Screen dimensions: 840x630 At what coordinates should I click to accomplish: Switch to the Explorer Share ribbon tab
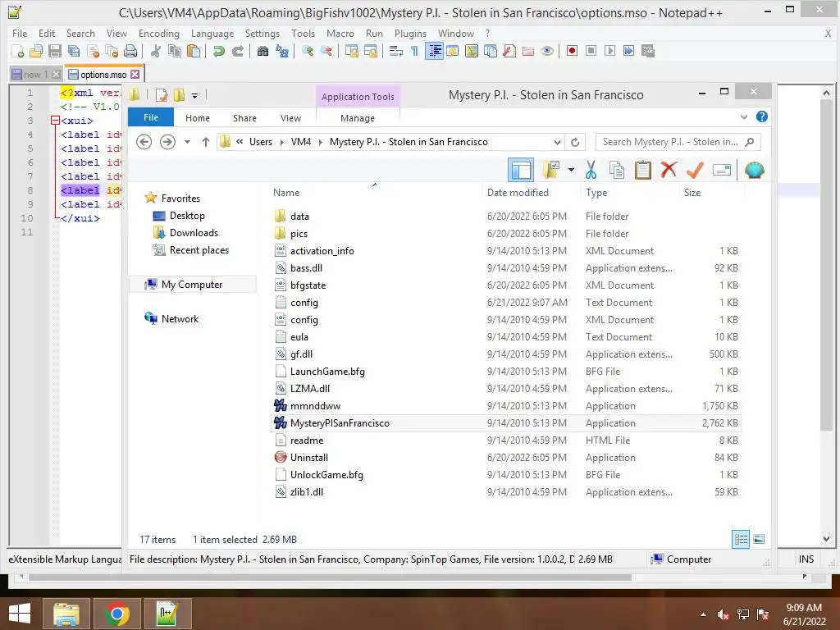(x=244, y=118)
